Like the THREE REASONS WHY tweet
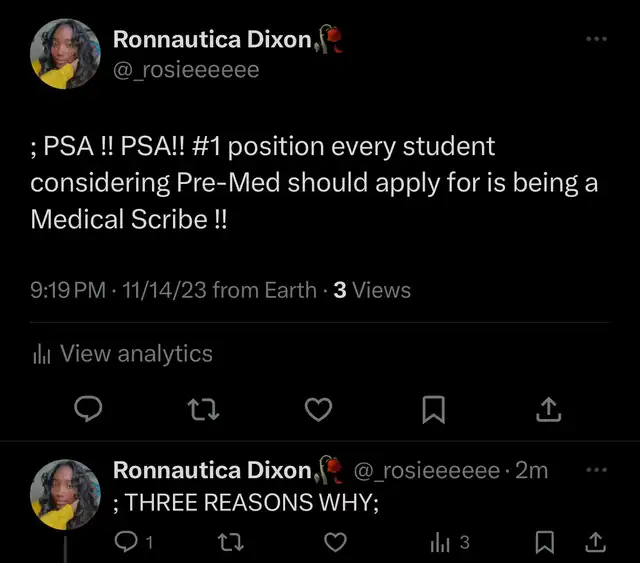This screenshot has width=640, height=563. tap(336, 542)
